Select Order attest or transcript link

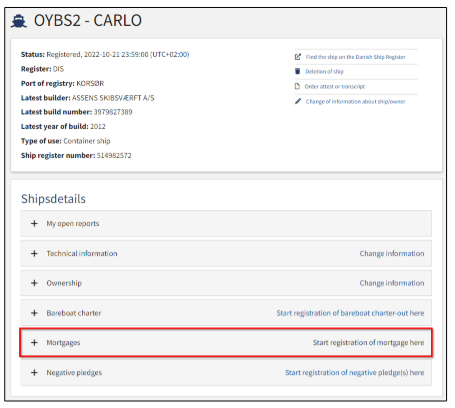pyautogui.click(x=335, y=86)
